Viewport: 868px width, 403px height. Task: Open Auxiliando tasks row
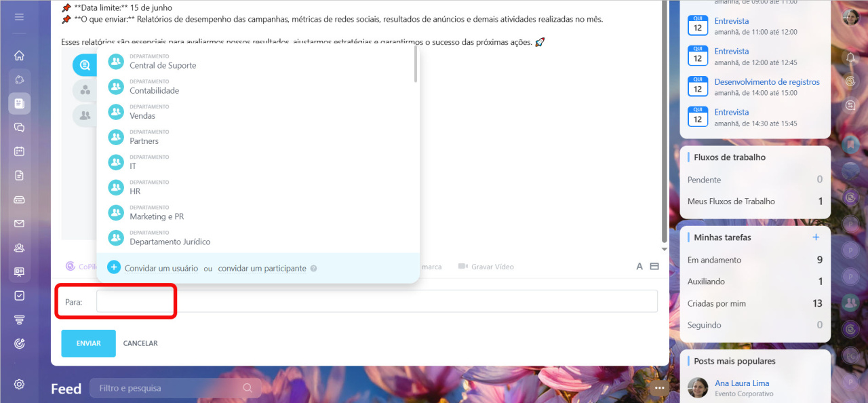pyautogui.click(x=755, y=282)
